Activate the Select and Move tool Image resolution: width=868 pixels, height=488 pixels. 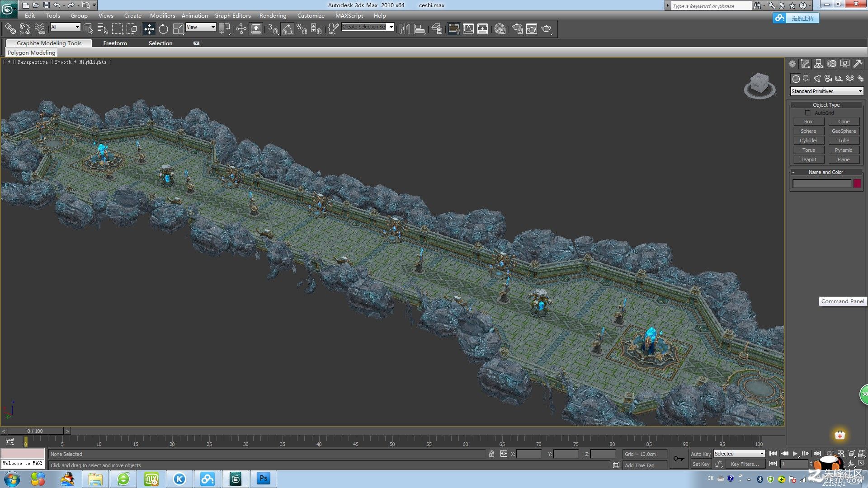coord(149,29)
